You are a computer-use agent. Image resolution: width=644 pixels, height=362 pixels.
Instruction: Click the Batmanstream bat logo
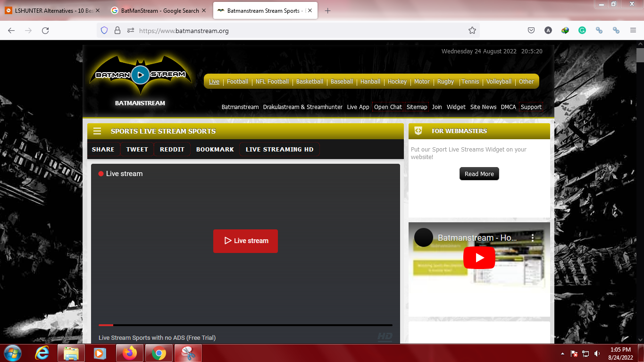tap(140, 75)
